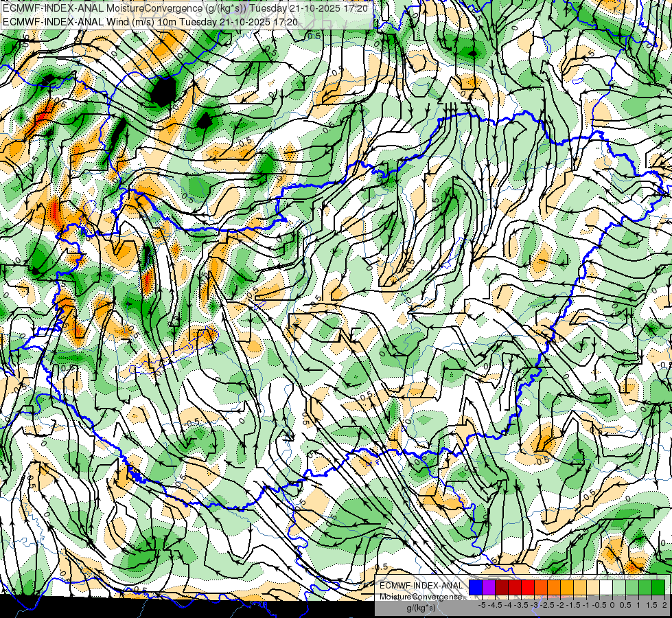Screen dimensions: 672x618
Task: Click the purple legend swatch
Action: (489, 588)
